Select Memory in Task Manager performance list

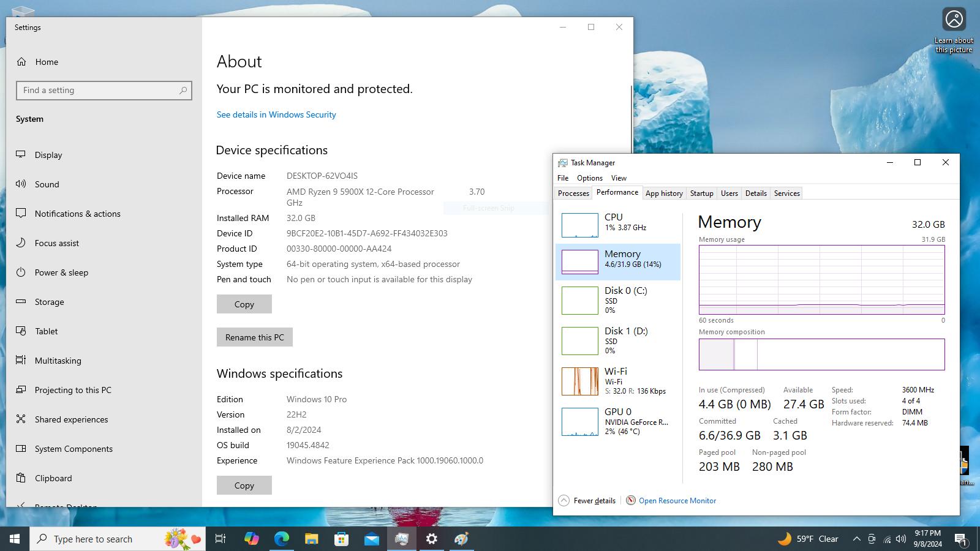(x=618, y=261)
